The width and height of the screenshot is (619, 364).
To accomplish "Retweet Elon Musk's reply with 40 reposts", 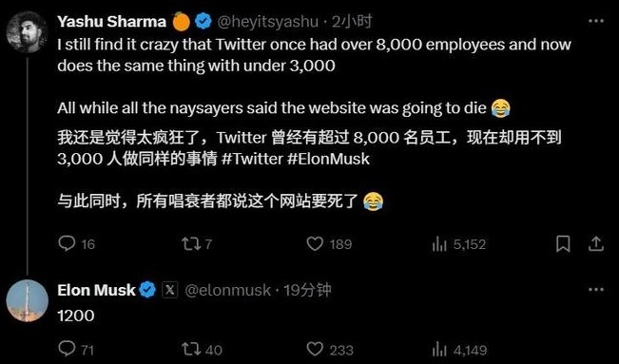I will (x=191, y=350).
